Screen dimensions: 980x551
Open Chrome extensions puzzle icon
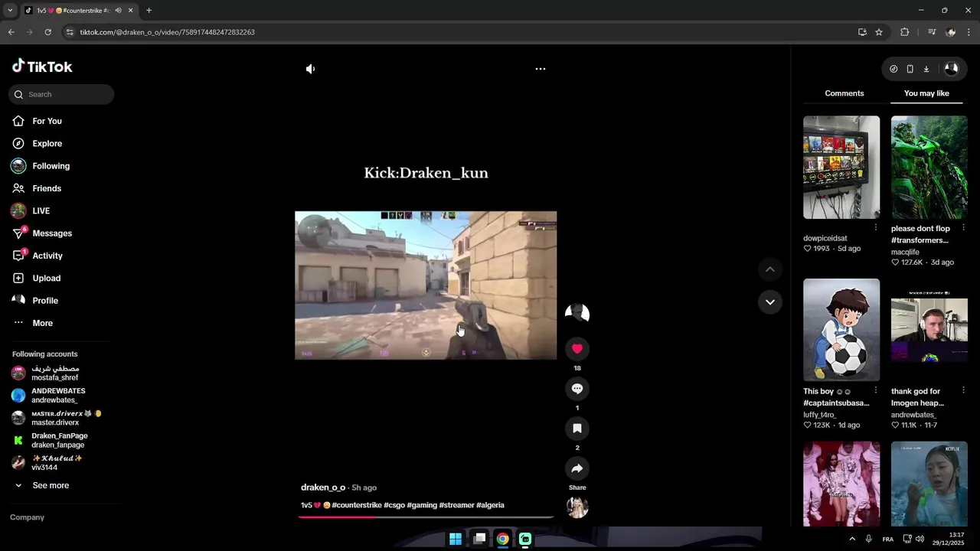tap(905, 32)
